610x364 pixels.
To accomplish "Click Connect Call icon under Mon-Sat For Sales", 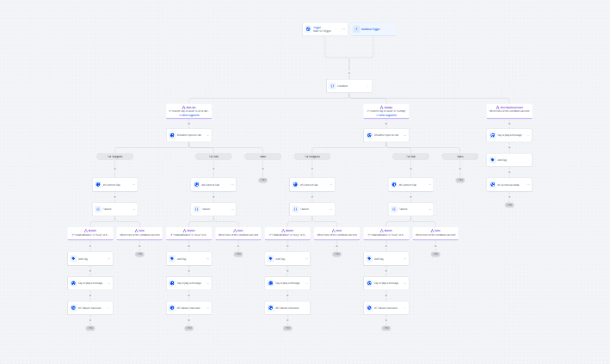I will (196, 184).
